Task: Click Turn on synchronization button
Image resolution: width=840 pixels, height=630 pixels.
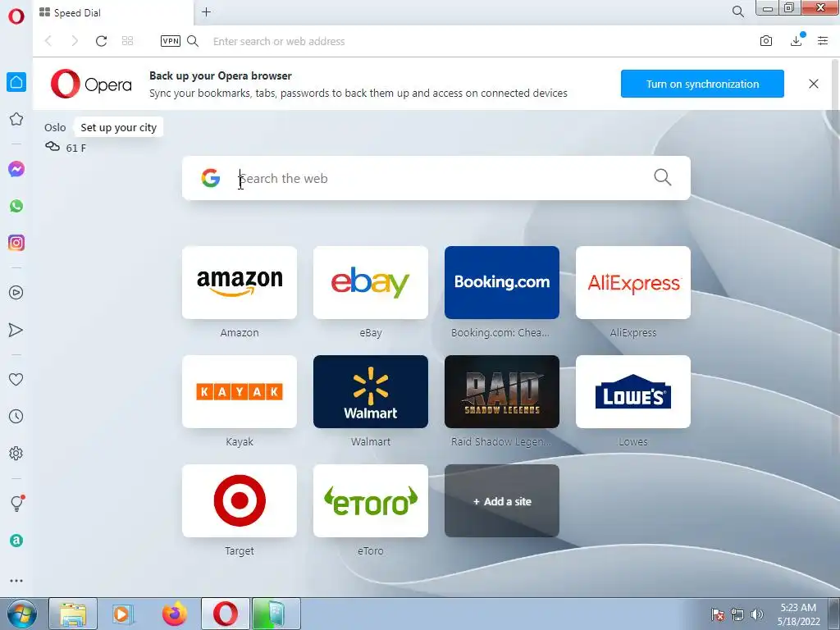Action: coord(702,84)
